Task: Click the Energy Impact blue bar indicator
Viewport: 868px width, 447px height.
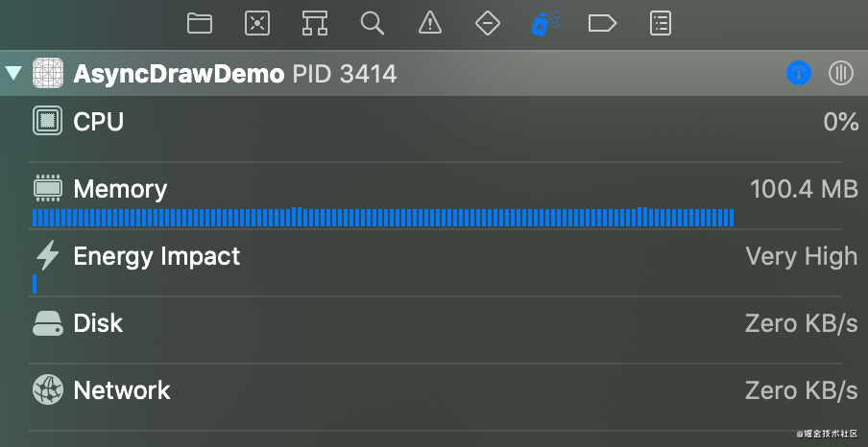Action: (x=35, y=284)
